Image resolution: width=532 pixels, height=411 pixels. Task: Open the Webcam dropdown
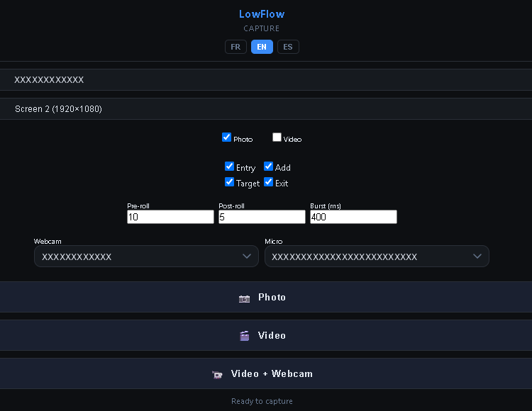click(146, 256)
